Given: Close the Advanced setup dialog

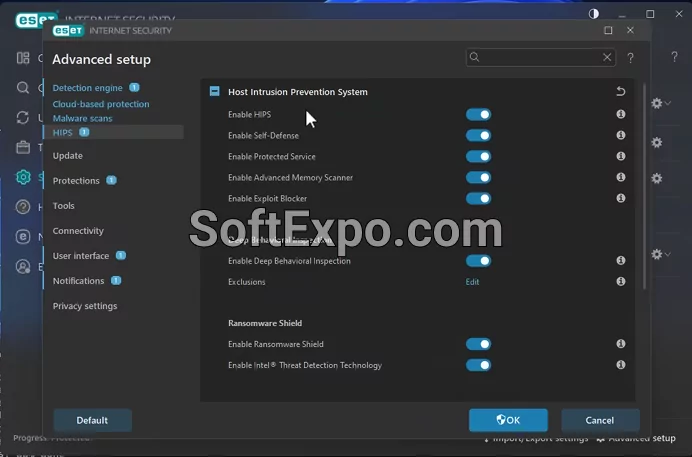Looking at the screenshot, I should (630, 30).
